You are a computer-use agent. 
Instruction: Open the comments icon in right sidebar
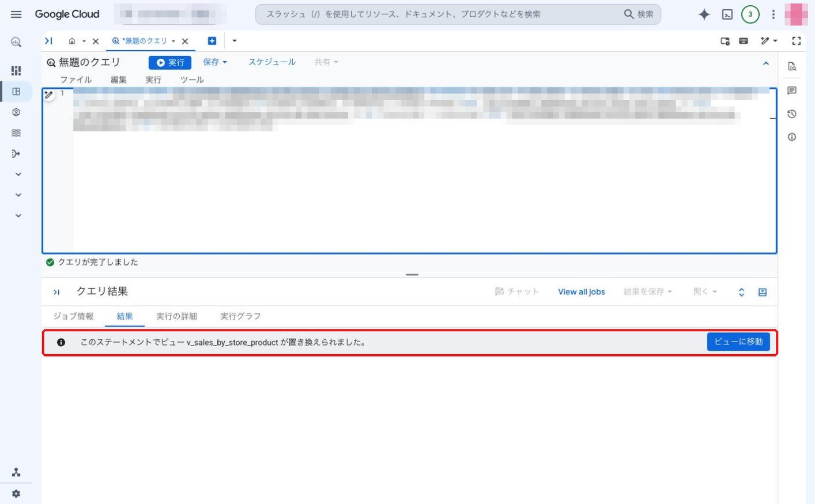pos(792,90)
